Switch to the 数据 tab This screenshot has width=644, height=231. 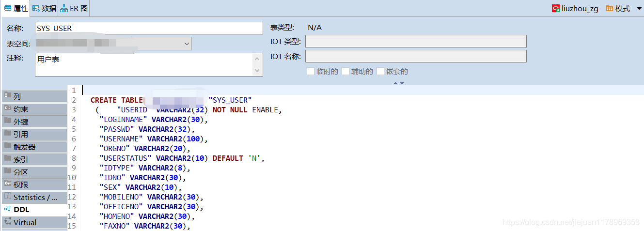pos(44,8)
